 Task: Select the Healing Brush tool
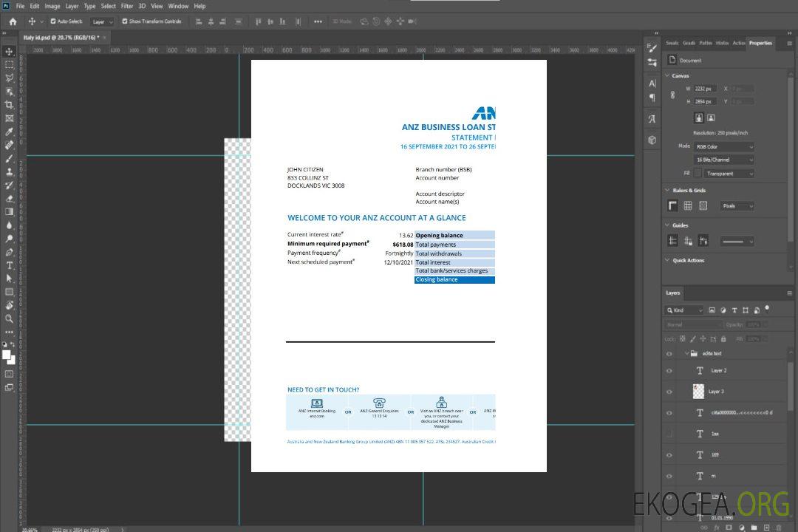9,145
